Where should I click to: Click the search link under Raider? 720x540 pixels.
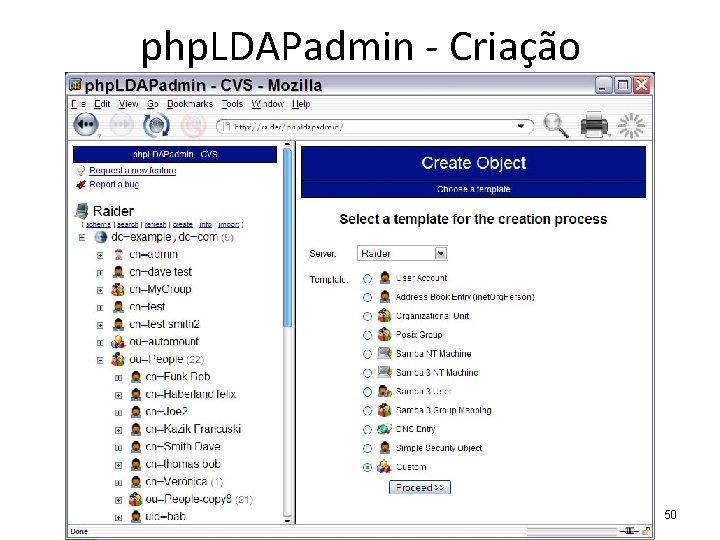pos(128,225)
